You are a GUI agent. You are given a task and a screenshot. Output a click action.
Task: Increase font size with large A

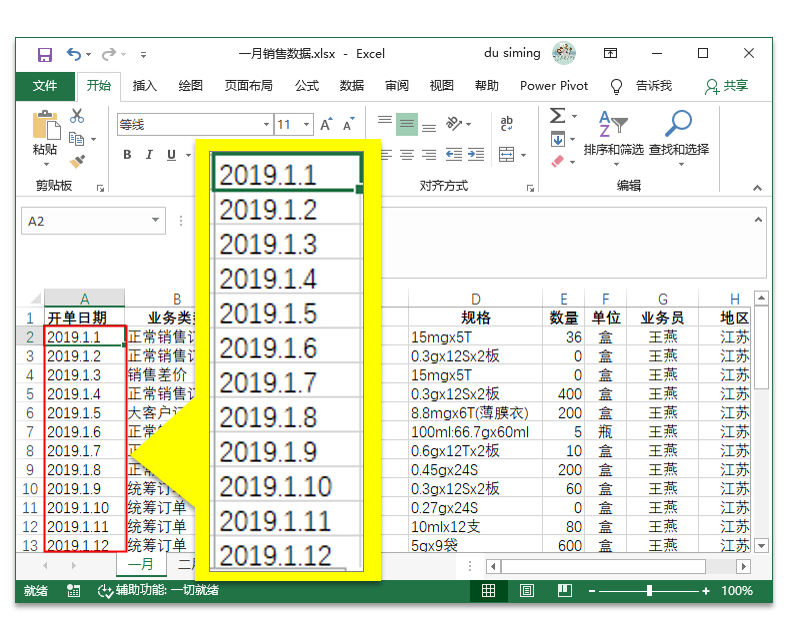(x=326, y=124)
